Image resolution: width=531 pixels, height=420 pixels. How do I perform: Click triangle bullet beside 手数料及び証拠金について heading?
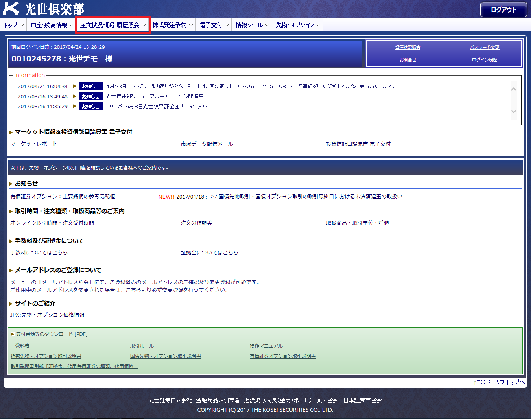[x=11, y=241]
